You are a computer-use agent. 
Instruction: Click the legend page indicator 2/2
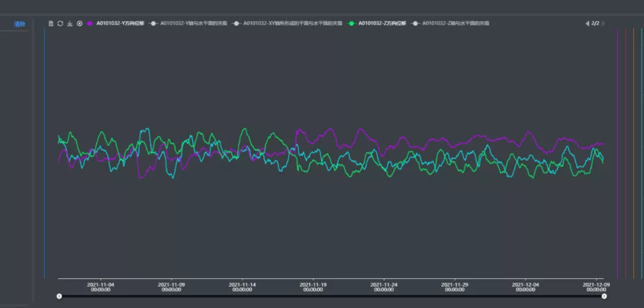point(595,23)
